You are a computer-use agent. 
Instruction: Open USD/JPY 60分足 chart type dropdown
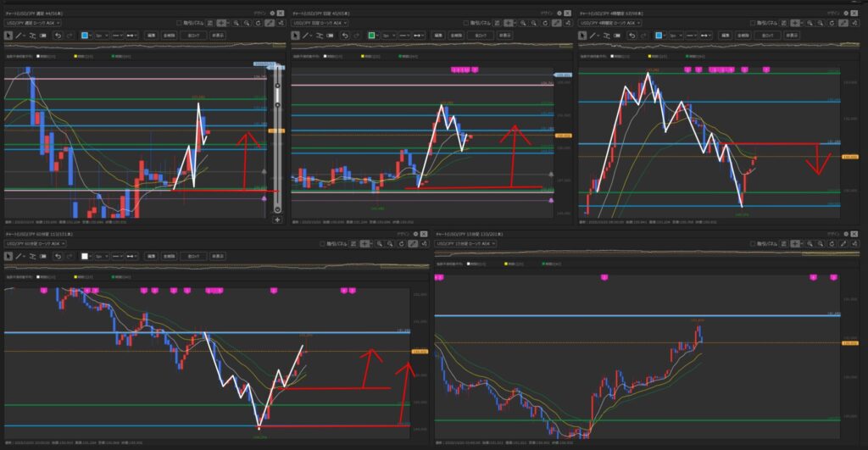tap(35, 243)
